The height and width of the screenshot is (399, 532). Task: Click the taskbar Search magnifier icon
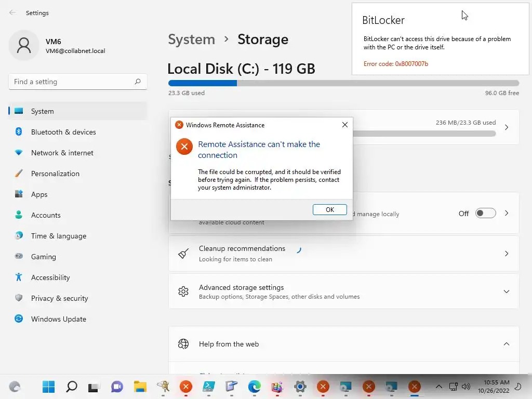tap(72, 387)
